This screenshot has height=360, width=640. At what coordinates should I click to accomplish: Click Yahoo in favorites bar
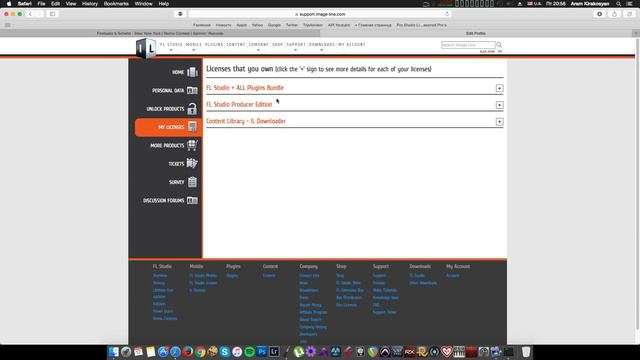(x=257, y=25)
